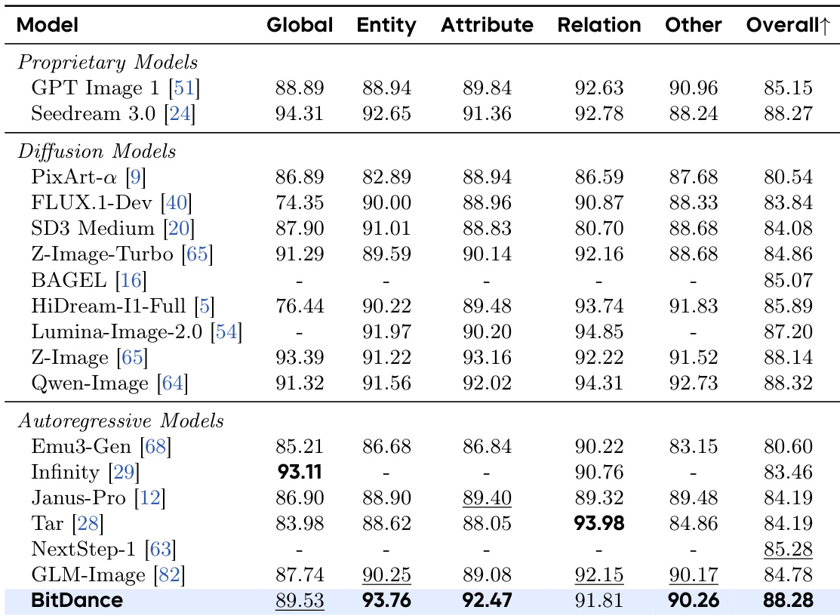Click citation 5 next to HiDream-I1-Full
Image resolution: width=840 pixels, height=616 pixels.
pyautogui.click(x=205, y=306)
